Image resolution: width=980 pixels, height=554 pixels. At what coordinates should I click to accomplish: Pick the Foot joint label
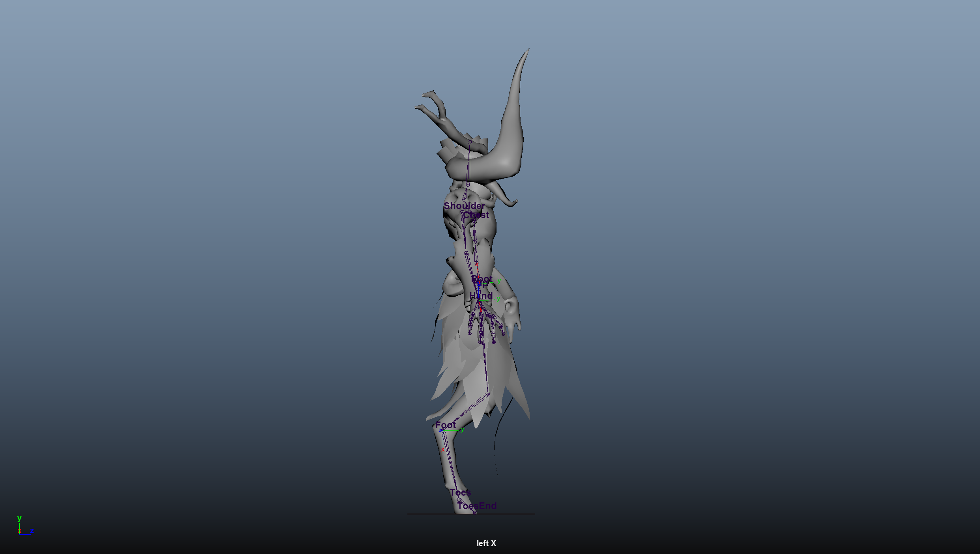click(x=446, y=425)
